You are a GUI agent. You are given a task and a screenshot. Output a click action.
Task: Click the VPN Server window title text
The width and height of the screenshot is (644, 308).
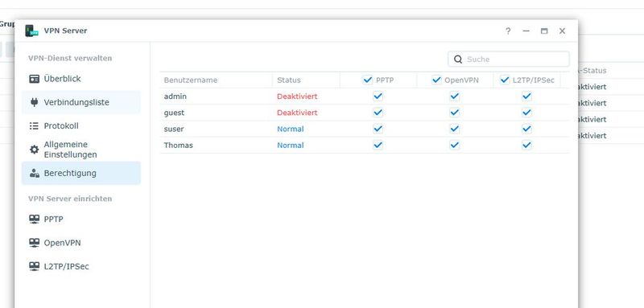pyautogui.click(x=65, y=31)
